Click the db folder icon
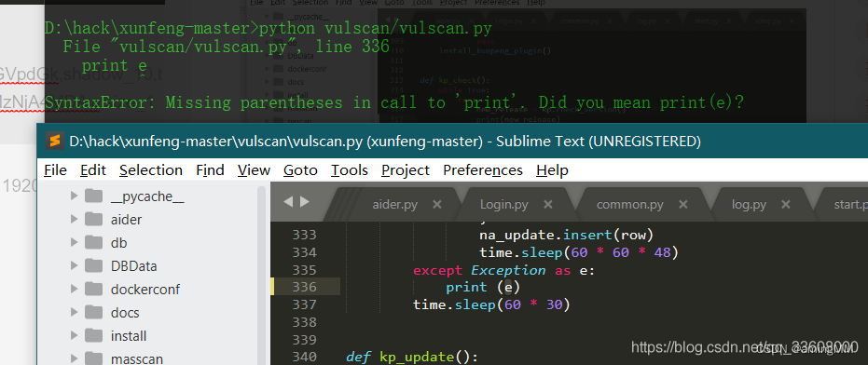Image resolution: width=868 pixels, height=365 pixels. (x=94, y=242)
